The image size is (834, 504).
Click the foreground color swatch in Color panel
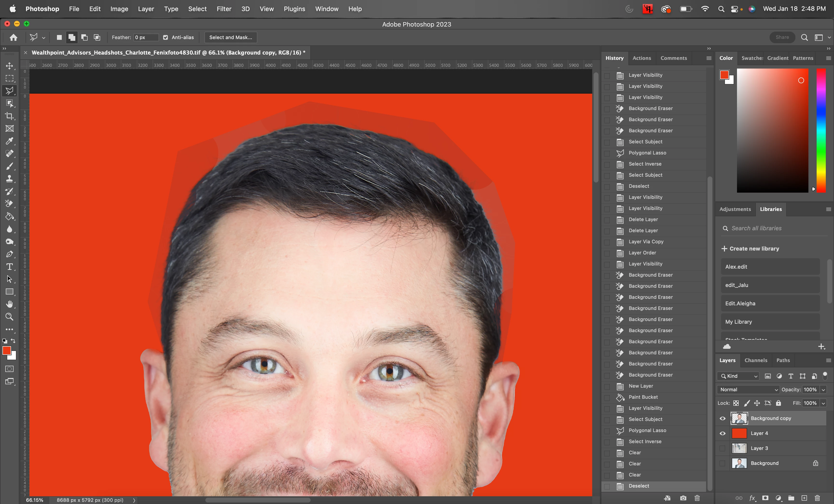[x=724, y=75]
